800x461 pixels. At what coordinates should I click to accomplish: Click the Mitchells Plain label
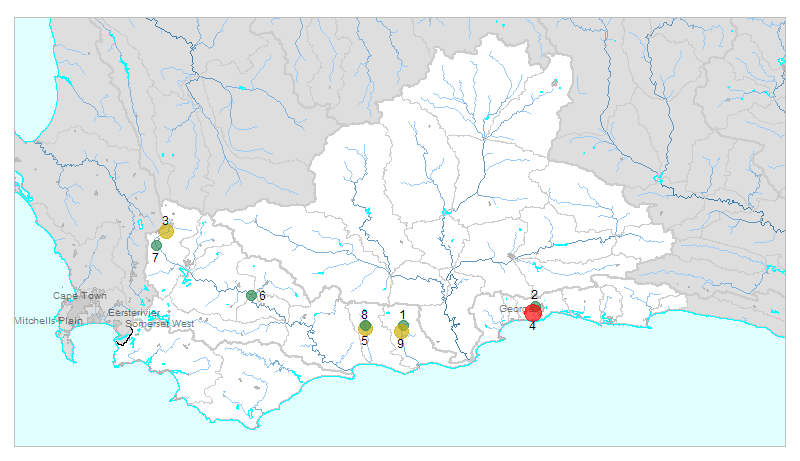tap(48, 321)
